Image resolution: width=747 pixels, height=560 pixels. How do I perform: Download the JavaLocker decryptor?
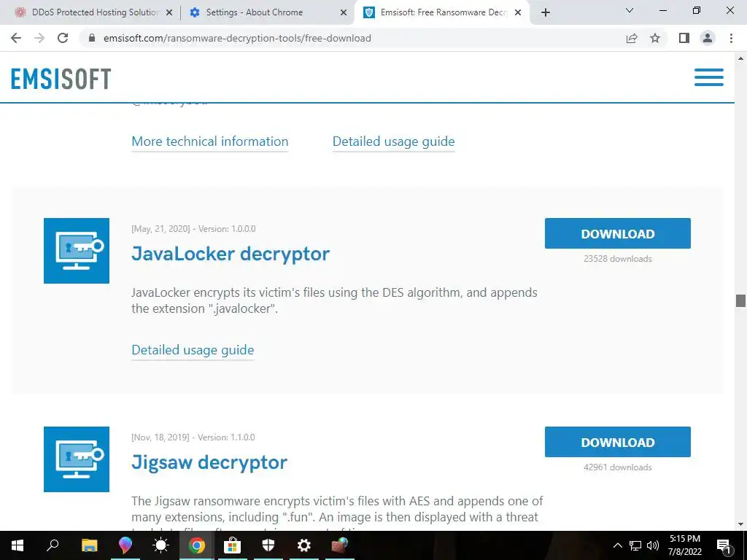pyautogui.click(x=617, y=233)
